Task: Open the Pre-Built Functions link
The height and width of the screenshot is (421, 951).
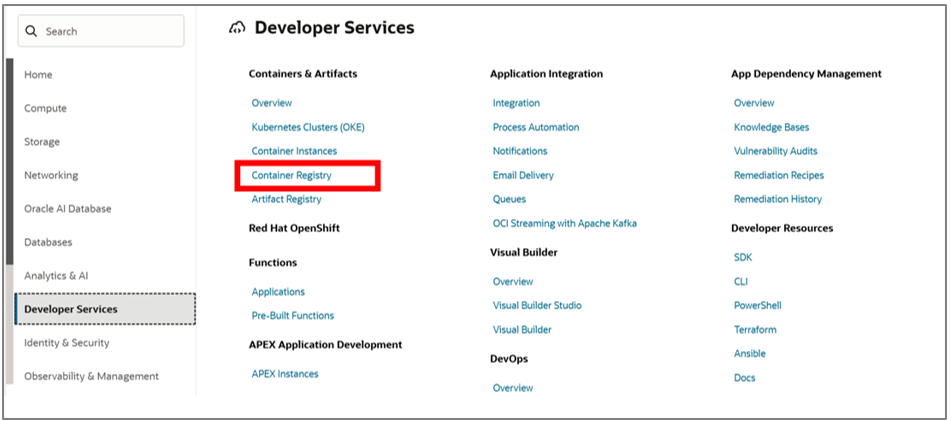Action: [x=293, y=315]
